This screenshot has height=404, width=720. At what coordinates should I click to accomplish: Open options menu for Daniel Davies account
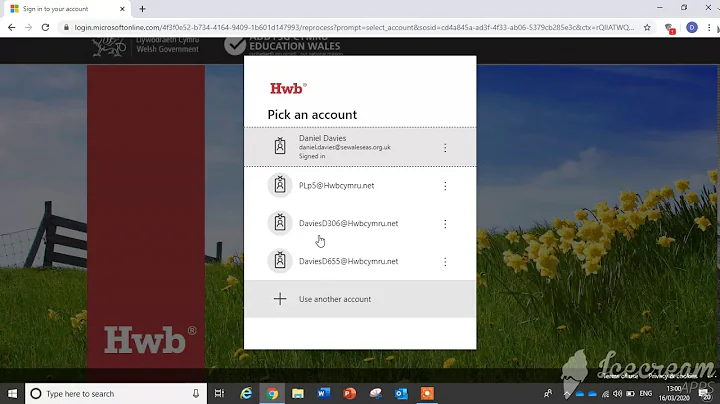point(445,147)
